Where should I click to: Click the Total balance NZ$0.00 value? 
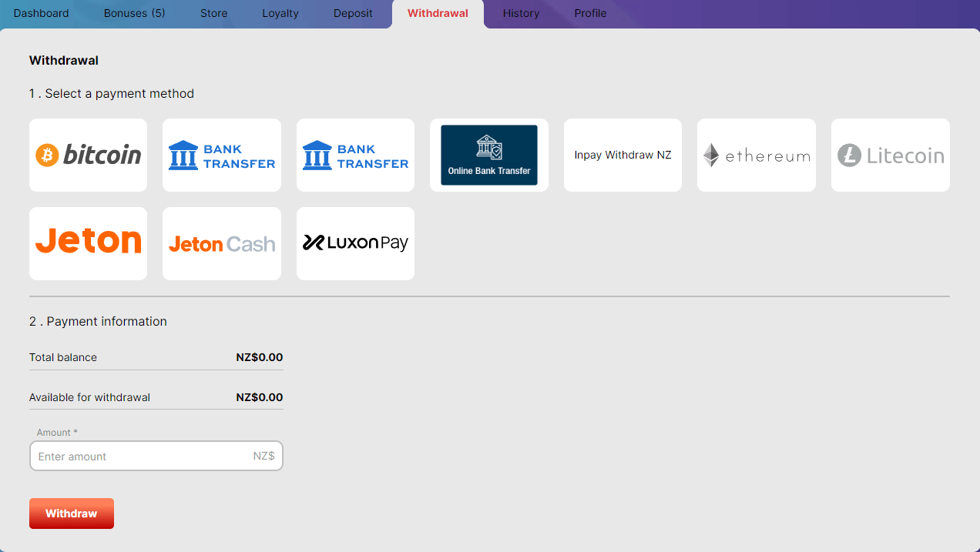pos(260,357)
